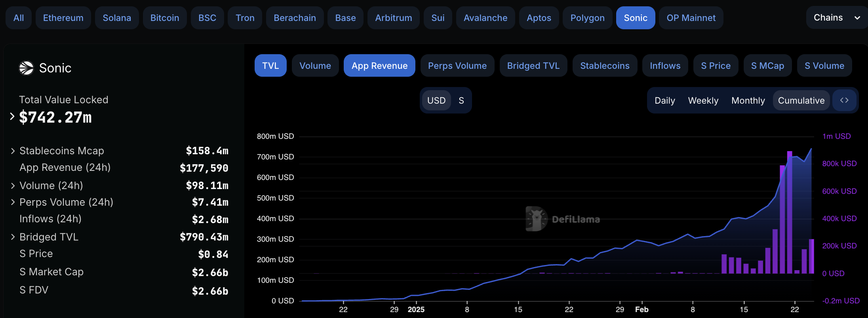
Task: Open the Chains dropdown
Action: pyautogui.click(x=837, y=18)
